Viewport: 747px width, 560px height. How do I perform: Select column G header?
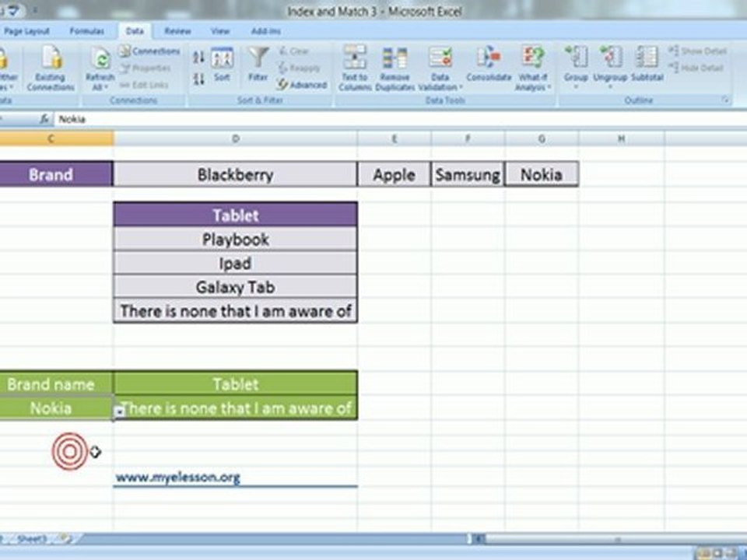tap(542, 138)
